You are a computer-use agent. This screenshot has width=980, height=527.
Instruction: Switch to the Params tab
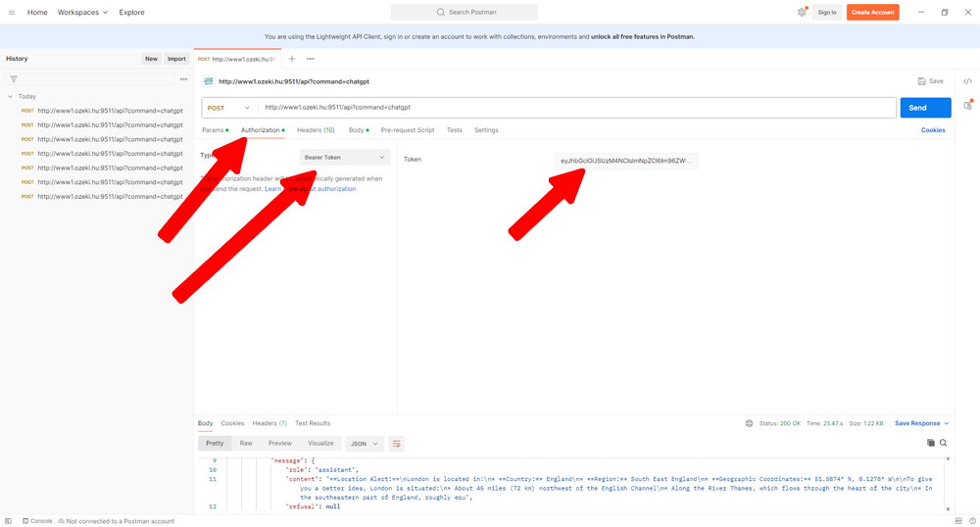pyautogui.click(x=215, y=130)
